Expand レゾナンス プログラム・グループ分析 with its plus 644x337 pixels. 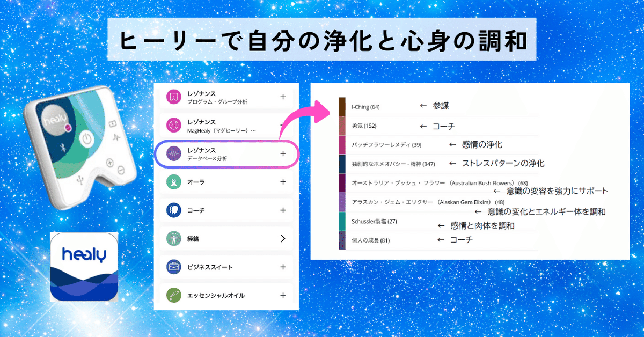click(x=283, y=97)
